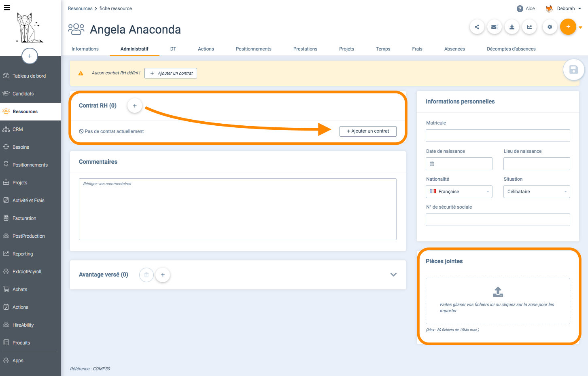Click the plus circle under the logo
The height and width of the screenshot is (376, 588).
(30, 56)
